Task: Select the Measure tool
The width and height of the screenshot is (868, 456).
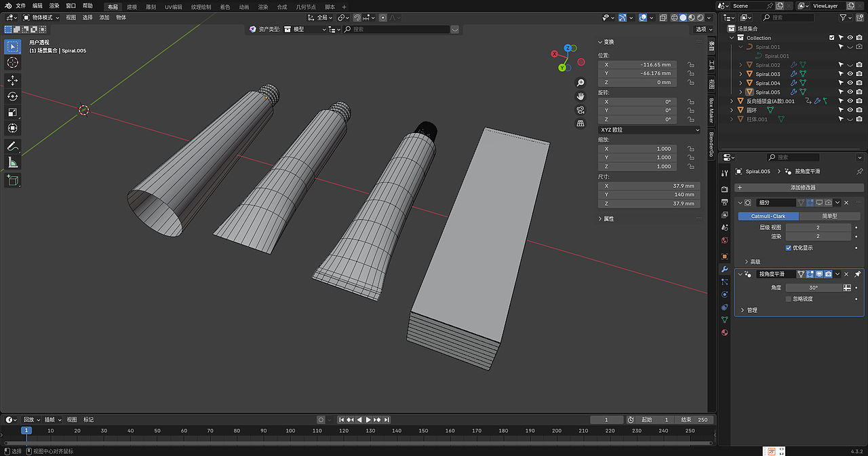Action: click(12, 161)
